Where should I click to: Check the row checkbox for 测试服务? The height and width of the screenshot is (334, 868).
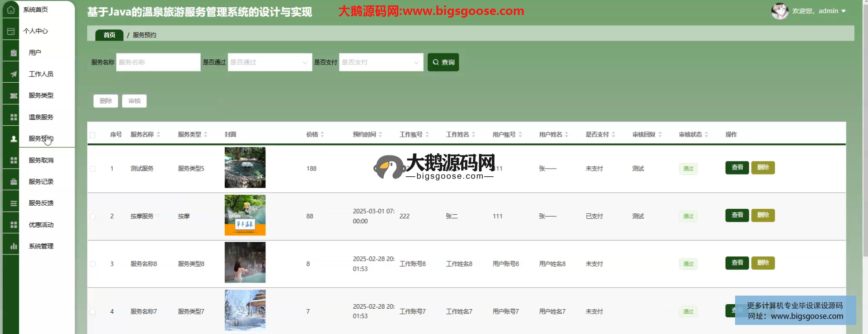[93, 169]
